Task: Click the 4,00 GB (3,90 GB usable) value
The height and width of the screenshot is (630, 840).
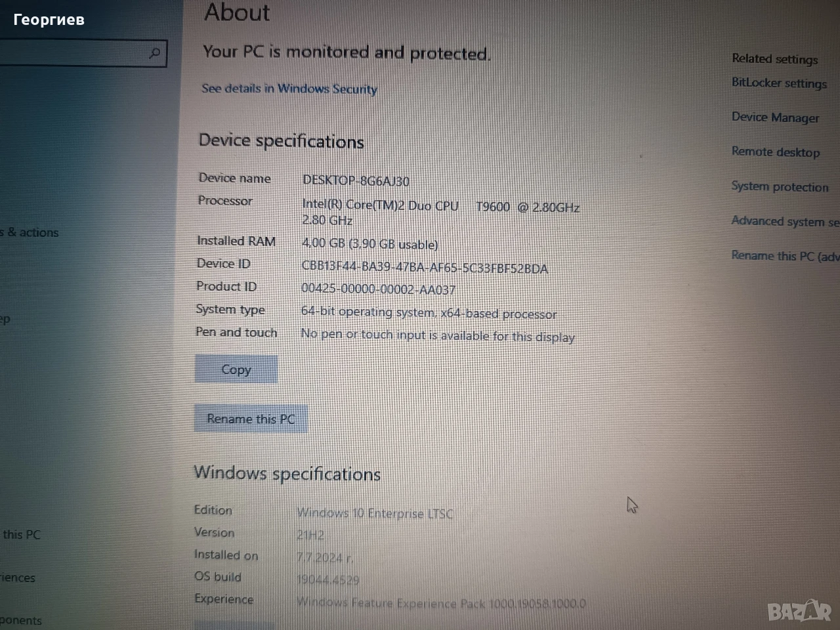Action: click(369, 244)
